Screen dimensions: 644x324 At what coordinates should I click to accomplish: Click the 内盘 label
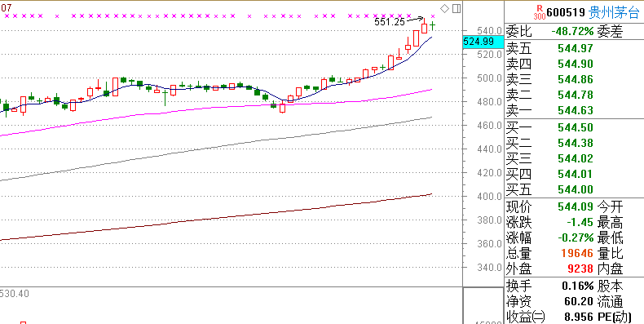click(x=610, y=269)
